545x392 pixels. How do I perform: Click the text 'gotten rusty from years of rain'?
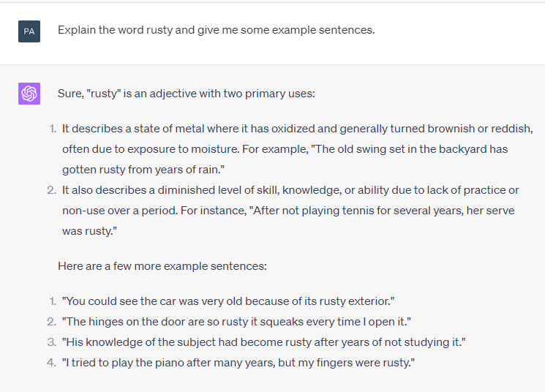click(x=143, y=170)
